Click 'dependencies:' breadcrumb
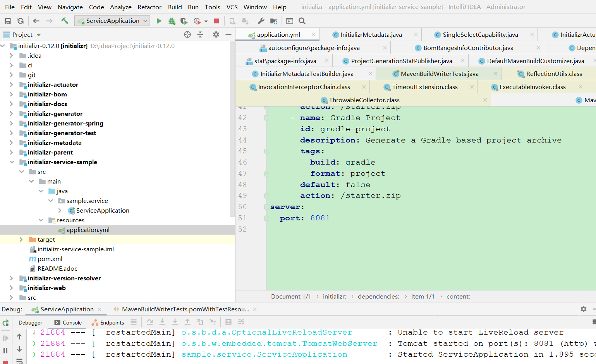Viewport: 596px width, 364px height. (378, 297)
